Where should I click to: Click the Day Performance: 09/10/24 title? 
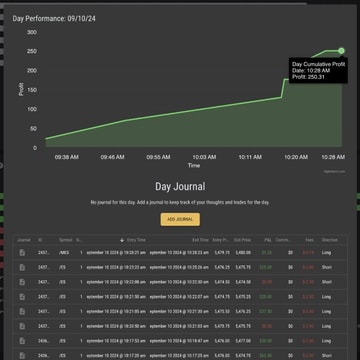(x=54, y=19)
